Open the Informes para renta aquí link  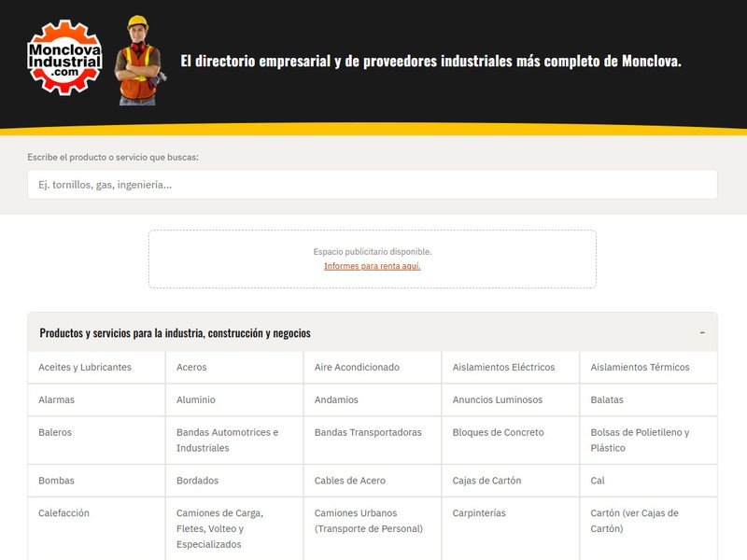click(372, 266)
